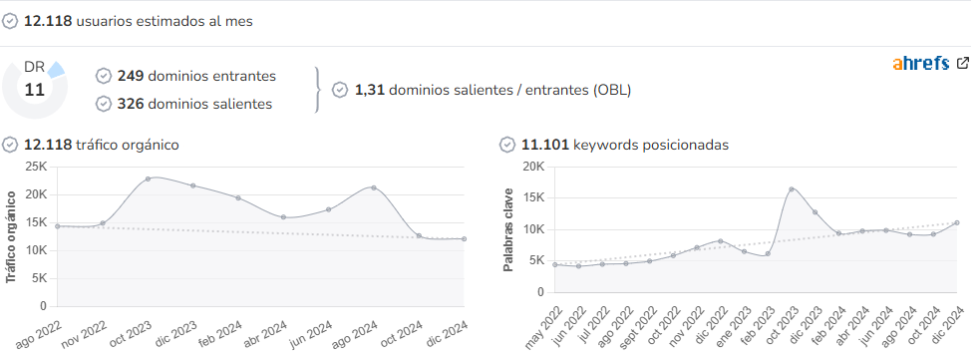980x363 pixels.
Task: Click the '12.118 usuarios estimados al mes' text
Action: tap(139, 21)
